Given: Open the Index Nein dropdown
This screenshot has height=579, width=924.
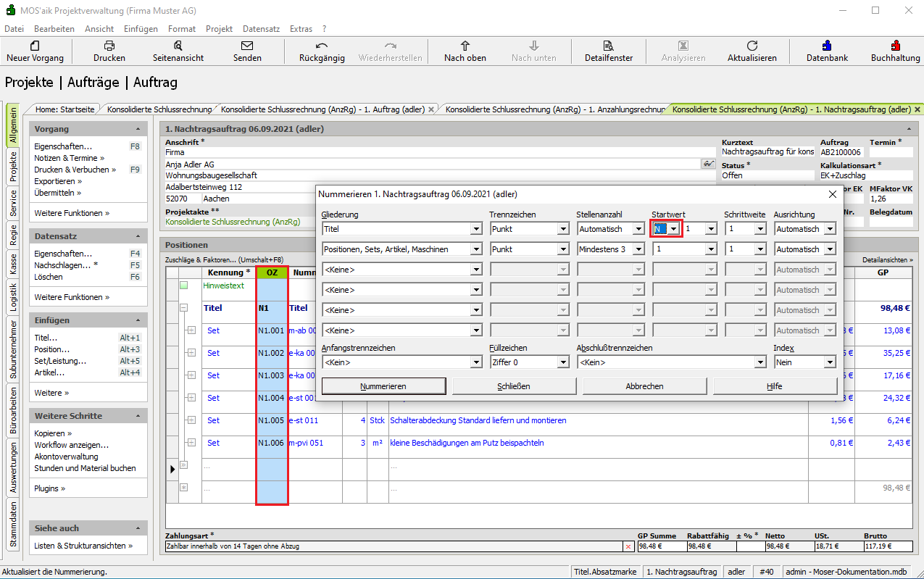Looking at the screenshot, I should coord(829,362).
